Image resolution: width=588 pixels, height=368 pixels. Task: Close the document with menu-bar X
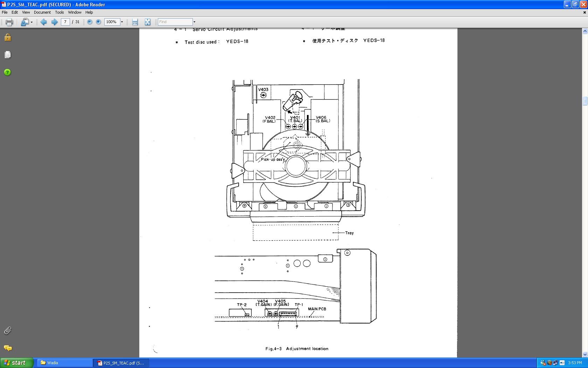(x=584, y=12)
